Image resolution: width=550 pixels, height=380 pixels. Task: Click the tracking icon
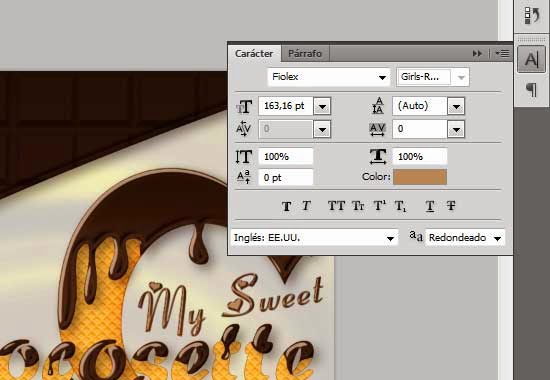tap(377, 129)
